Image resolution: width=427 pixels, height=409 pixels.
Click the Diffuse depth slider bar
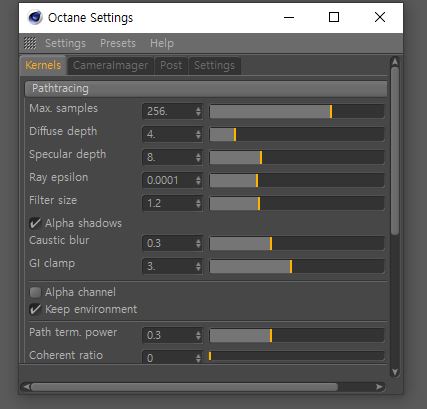pos(297,134)
